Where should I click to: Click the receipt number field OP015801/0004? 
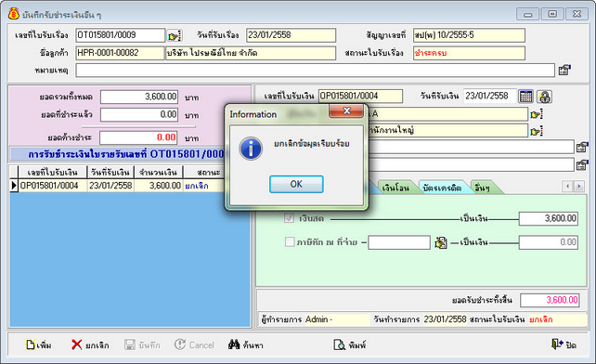tap(360, 97)
